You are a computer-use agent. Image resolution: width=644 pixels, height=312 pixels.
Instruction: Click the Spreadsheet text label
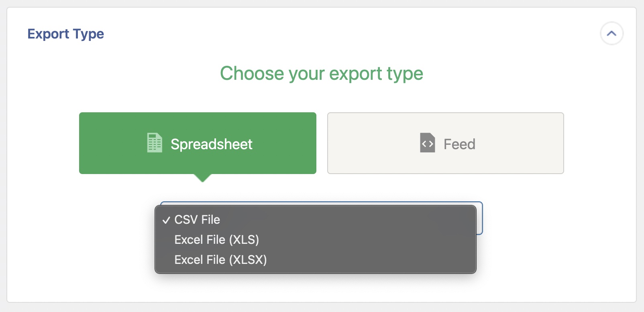pyautogui.click(x=211, y=144)
